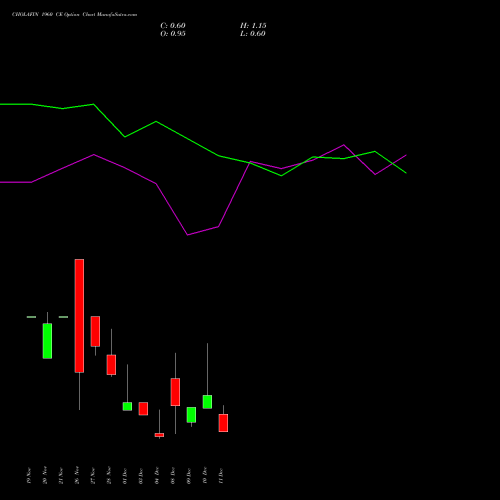Click the 20 Nov date label
Image resolution: width=500 pixels, height=500 pixels.
(45, 475)
